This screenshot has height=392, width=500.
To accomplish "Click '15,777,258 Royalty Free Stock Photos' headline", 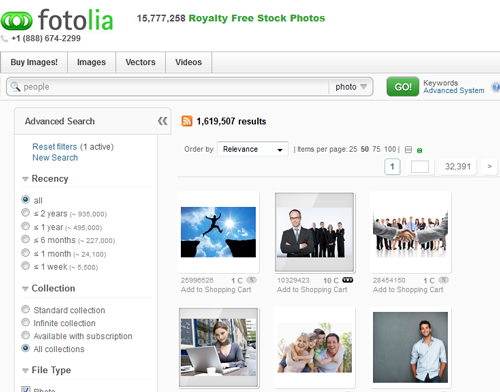I will (x=231, y=18).
